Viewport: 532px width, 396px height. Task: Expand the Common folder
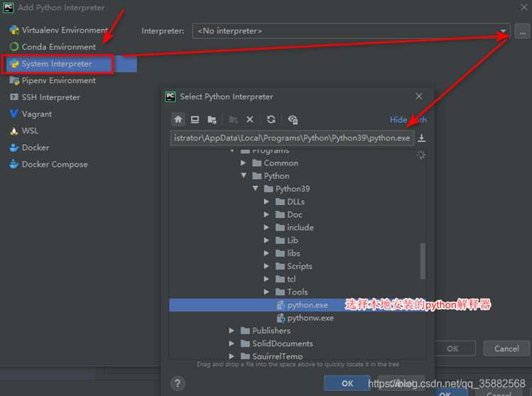tap(243, 163)
